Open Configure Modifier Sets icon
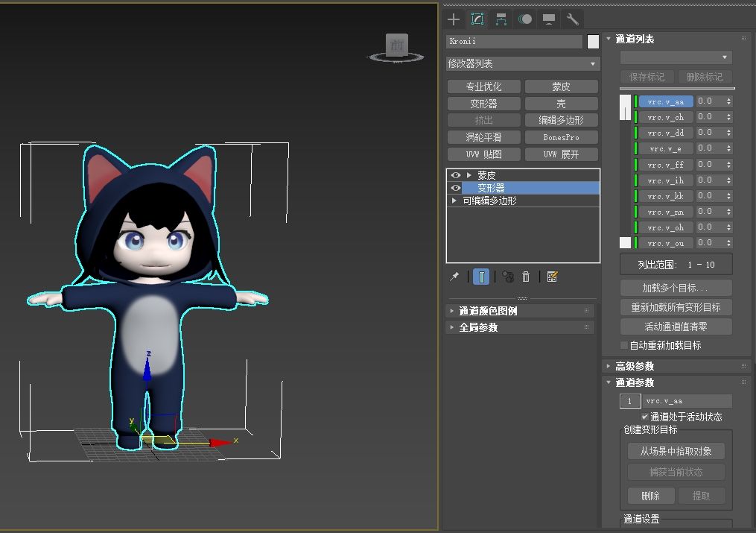 click(552, 277)
